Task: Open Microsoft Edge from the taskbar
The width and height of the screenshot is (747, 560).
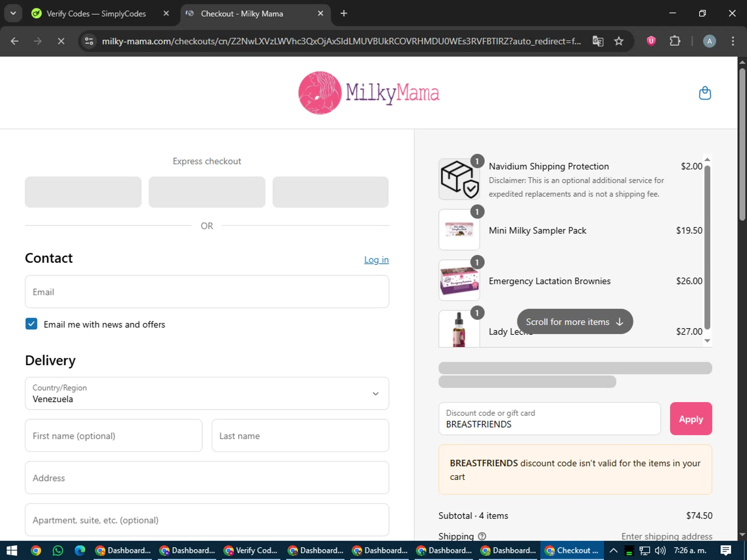Action: click(x=80, y=551)
